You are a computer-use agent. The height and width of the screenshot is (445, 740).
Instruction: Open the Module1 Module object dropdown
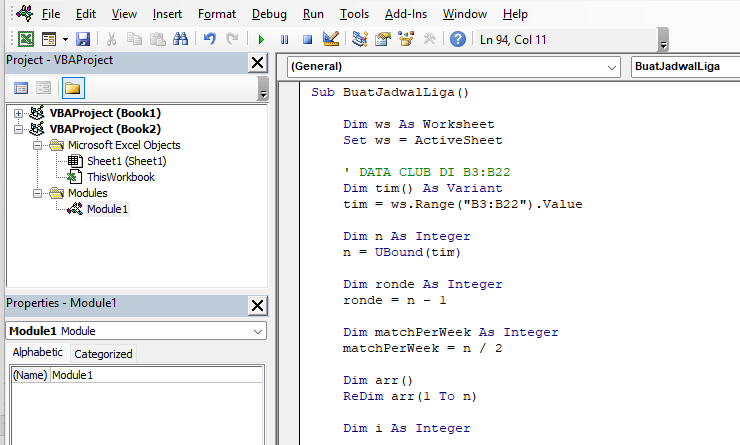(258, 331)
